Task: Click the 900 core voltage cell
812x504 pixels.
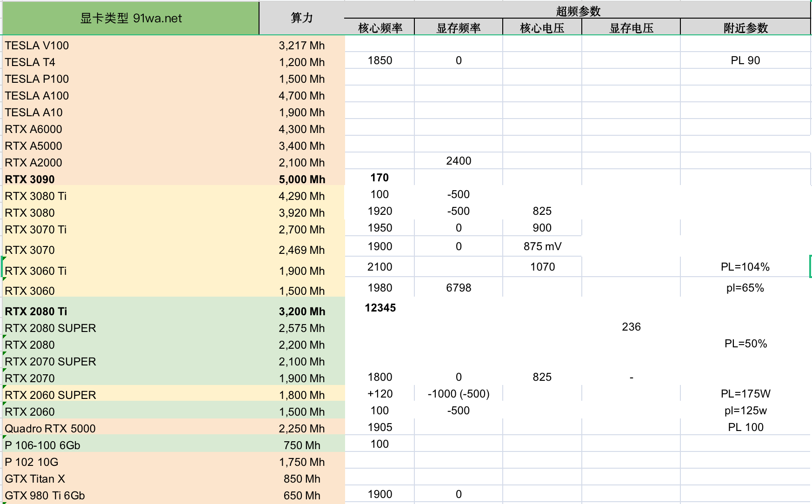Action: coord(542,228)
